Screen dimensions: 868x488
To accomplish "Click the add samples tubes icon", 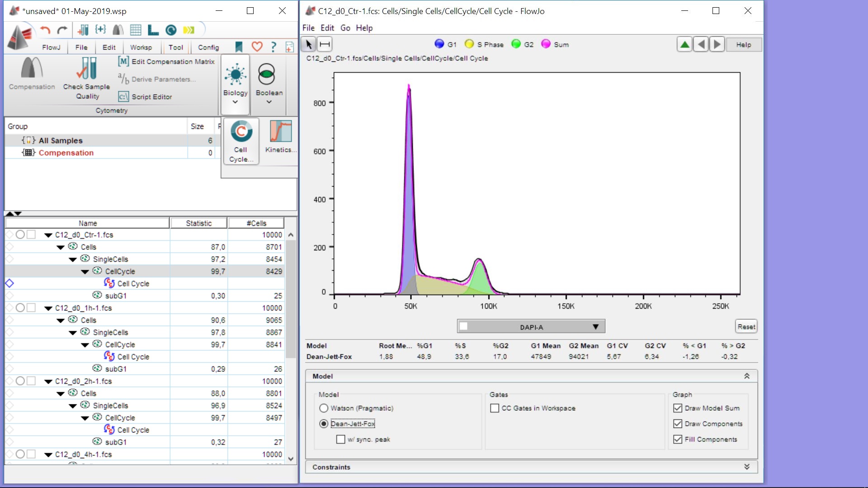I will [x=83, y=30].
